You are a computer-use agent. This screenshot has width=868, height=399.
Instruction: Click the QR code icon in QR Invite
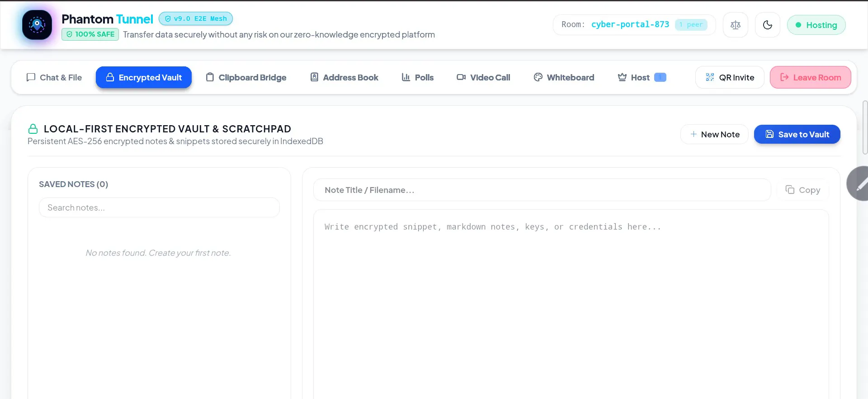click(x=710, y=77)
